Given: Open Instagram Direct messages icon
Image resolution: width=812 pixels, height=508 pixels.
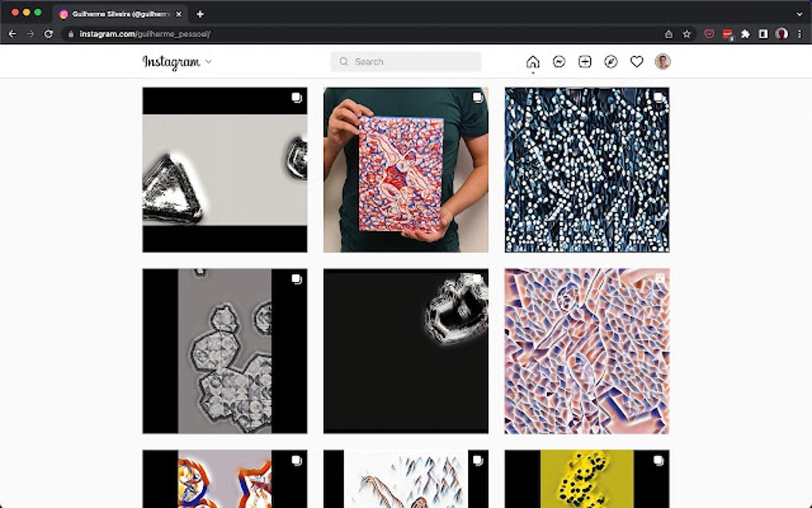Looking at the screenshot, I should [558, 61].
